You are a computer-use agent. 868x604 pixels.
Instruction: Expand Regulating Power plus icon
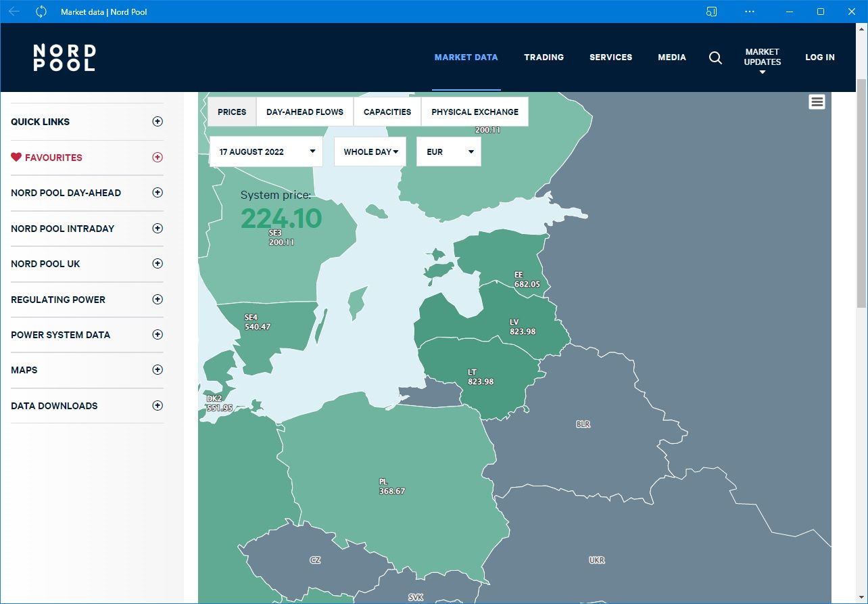(158, 299)
